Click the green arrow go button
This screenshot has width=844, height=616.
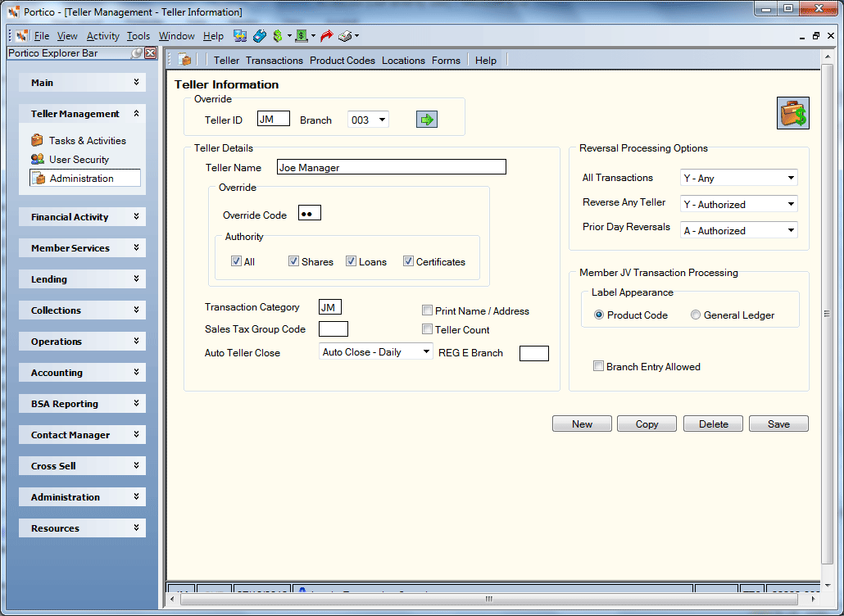pos(427,120)
